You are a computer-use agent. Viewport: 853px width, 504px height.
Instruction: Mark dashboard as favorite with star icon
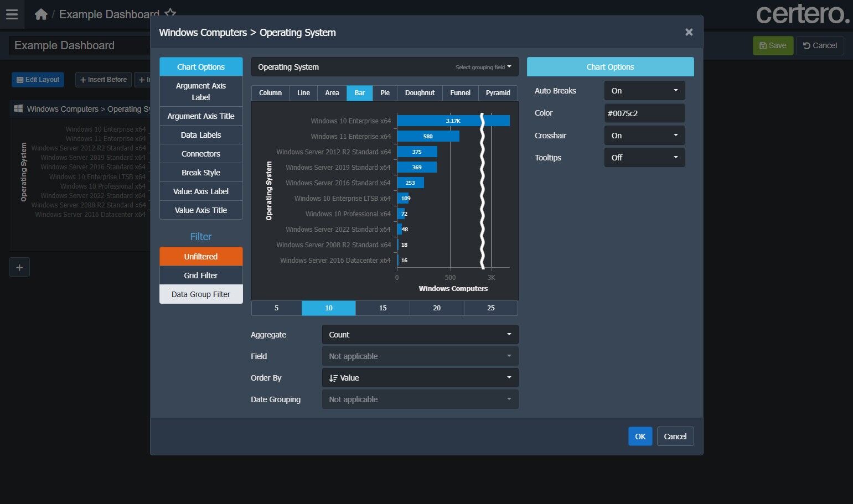(170, 13)
